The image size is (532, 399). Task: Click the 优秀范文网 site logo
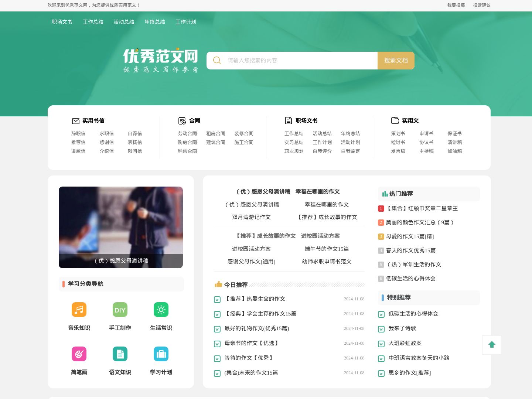pyautogui.click(x=161, y=60)
